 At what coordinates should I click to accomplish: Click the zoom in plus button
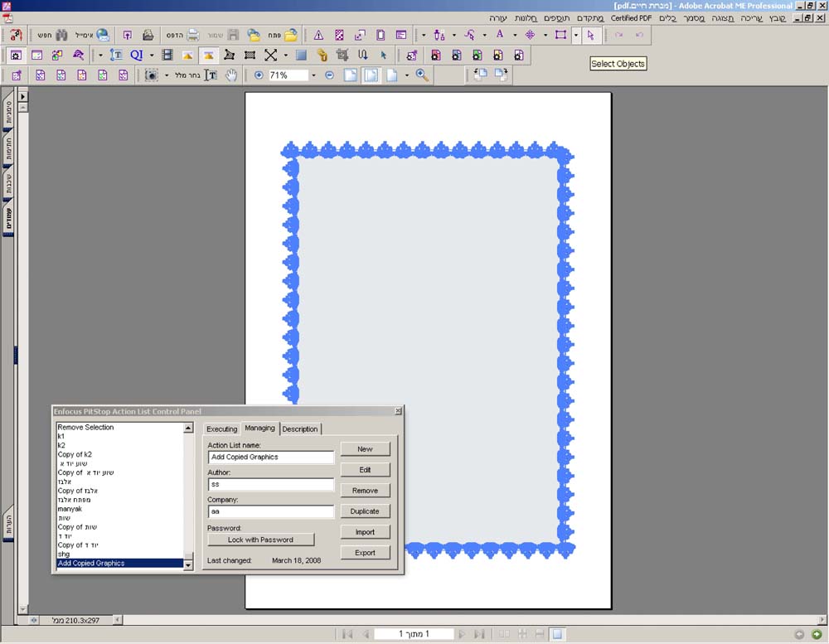[259, 75]
